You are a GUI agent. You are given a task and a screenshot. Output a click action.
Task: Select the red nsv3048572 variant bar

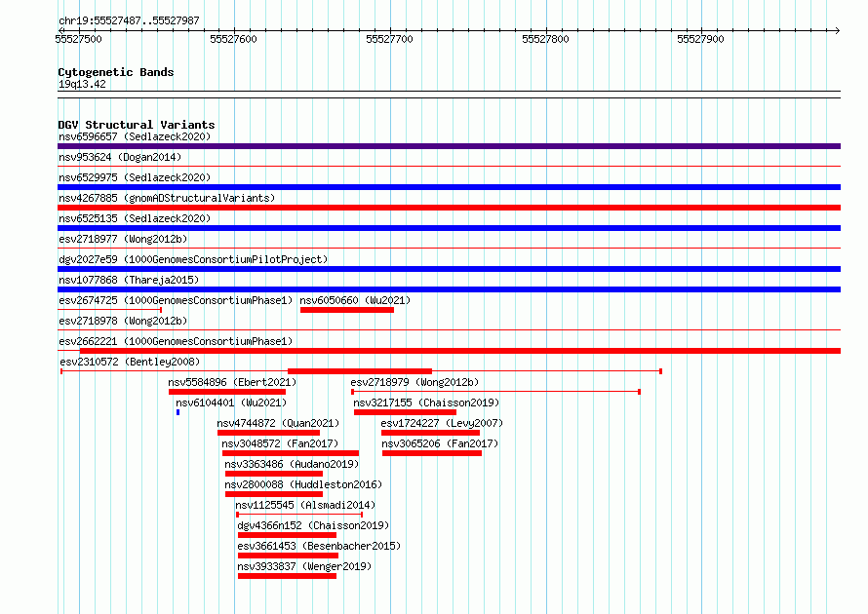pos(291,453)
